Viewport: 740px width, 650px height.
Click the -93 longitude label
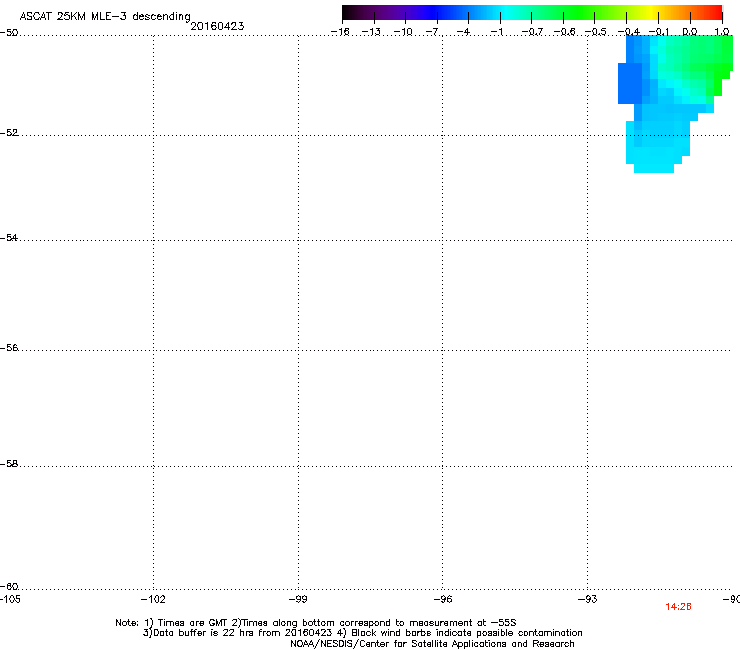588,599
